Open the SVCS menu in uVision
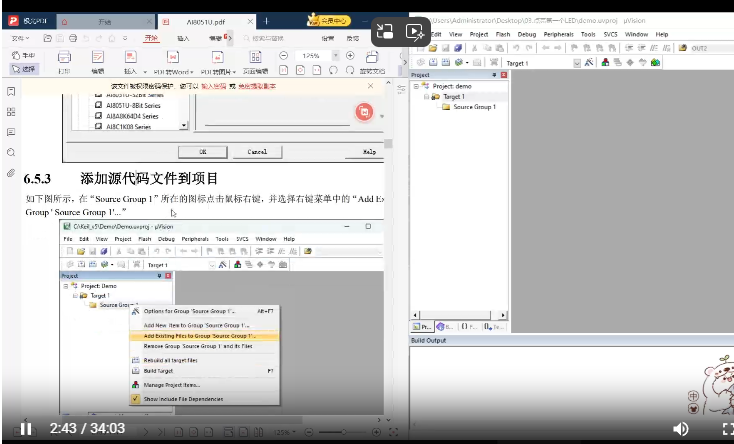The image size is (734, 444). coord(610,34)
